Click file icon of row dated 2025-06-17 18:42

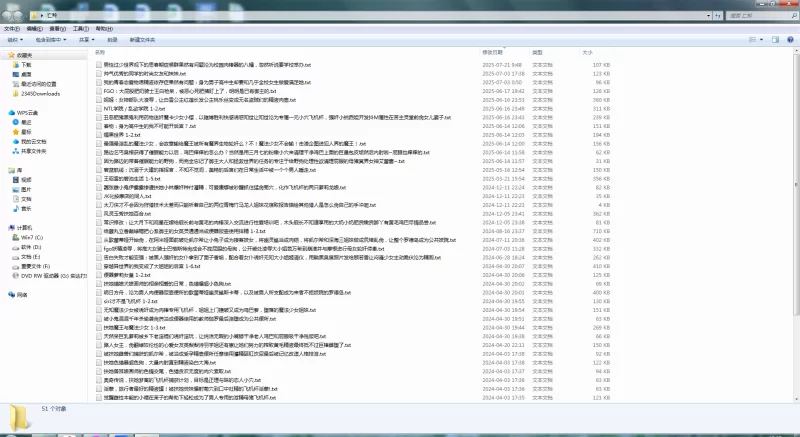(x=99, y=91)
